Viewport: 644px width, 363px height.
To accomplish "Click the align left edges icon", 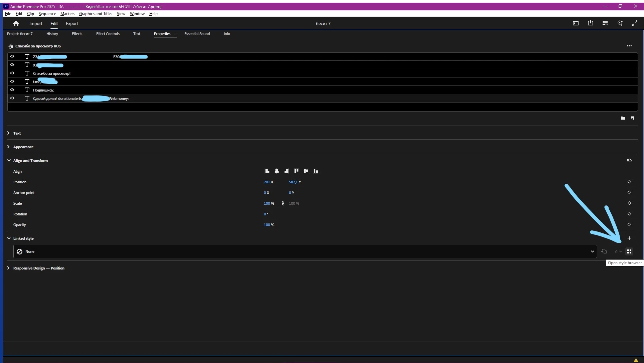I will click(x=267, y=171).
